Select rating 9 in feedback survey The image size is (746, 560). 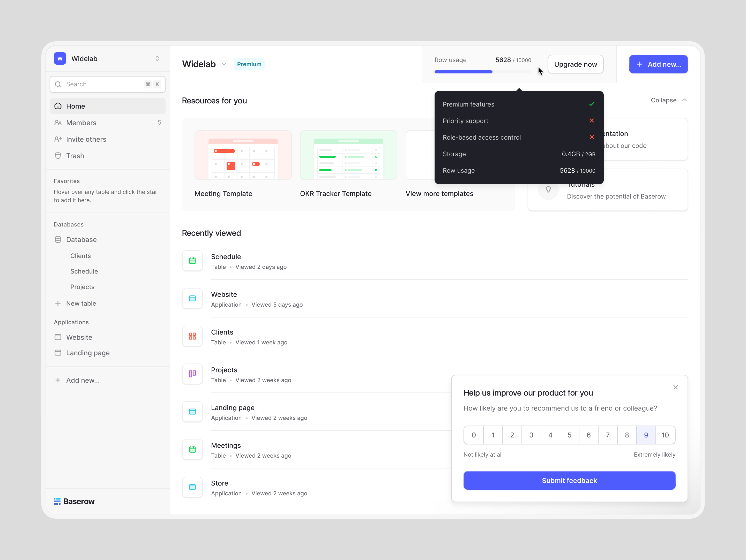(x=646, y=435)
